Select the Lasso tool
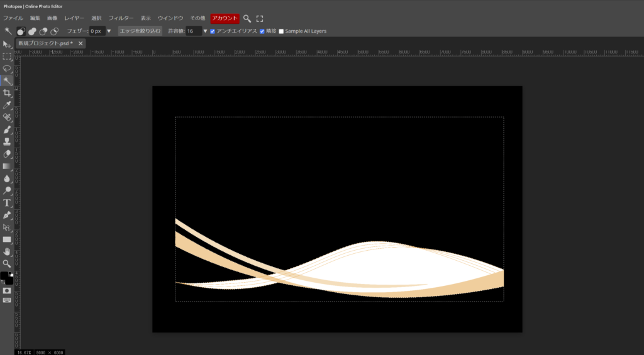The height and width of the screenshot is (355, 644). click(x=7, y=68)
